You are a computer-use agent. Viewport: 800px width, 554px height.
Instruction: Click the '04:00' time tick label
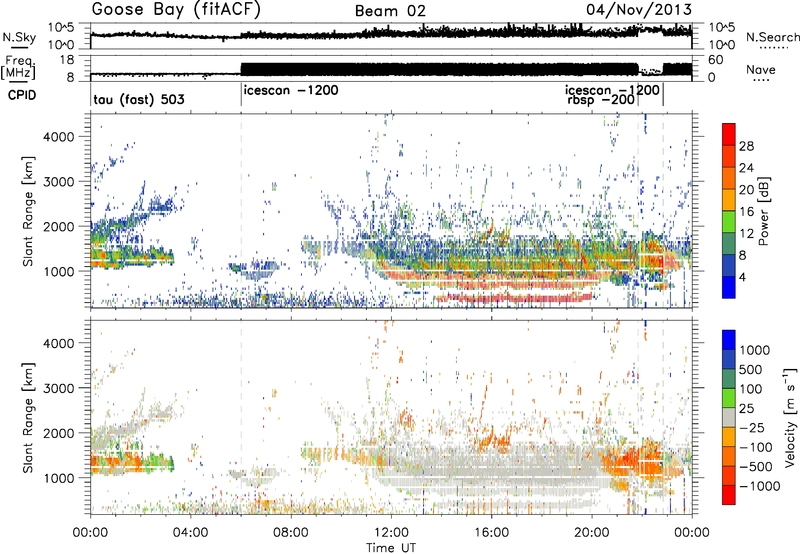pos(190,533)
